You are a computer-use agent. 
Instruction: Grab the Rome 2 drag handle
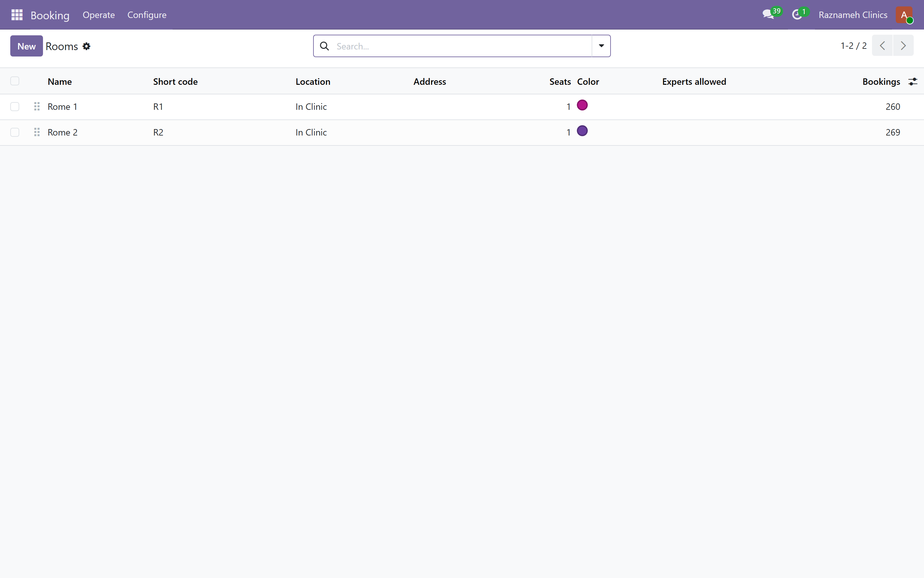(37, 132)
